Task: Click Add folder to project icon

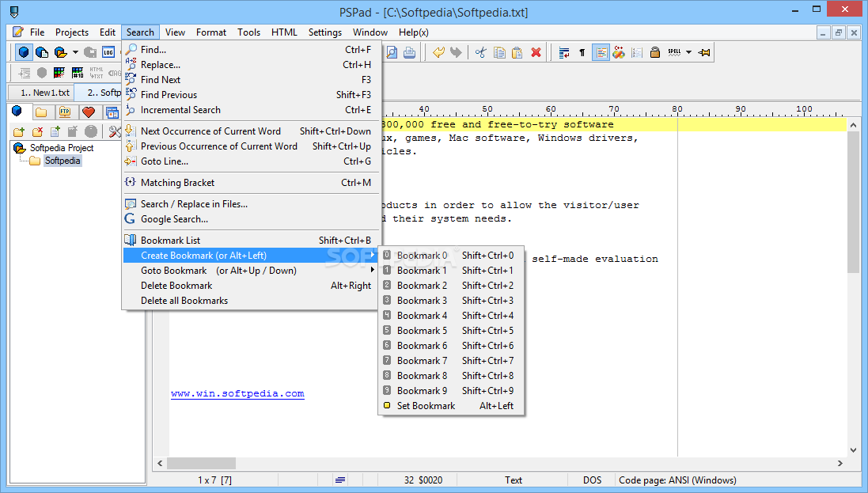Action: tap(19, 131)
